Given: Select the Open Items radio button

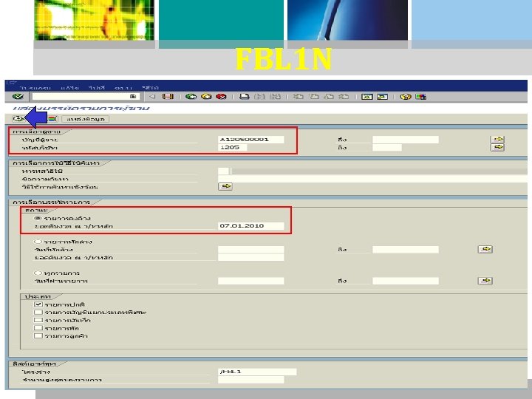Looking at the screenshot, I should click(x=38, y=218).
